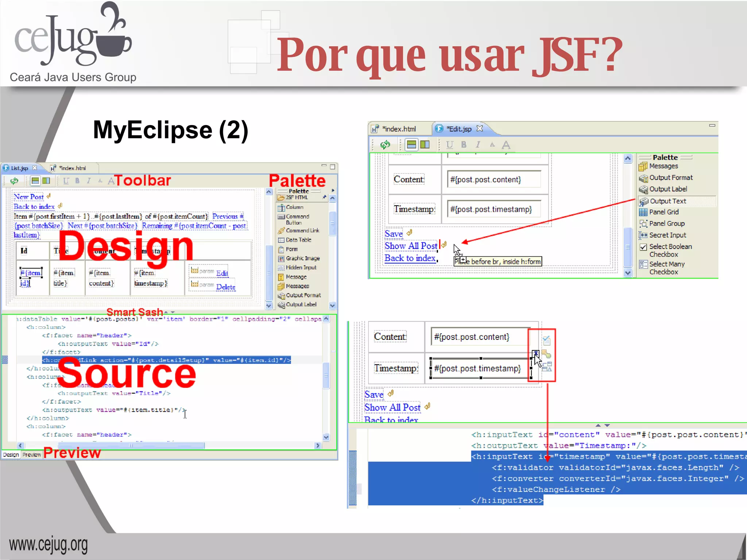Select #{item.id} cell in data table
Viewport: 747px width, 560px height.
pos(31,278)
